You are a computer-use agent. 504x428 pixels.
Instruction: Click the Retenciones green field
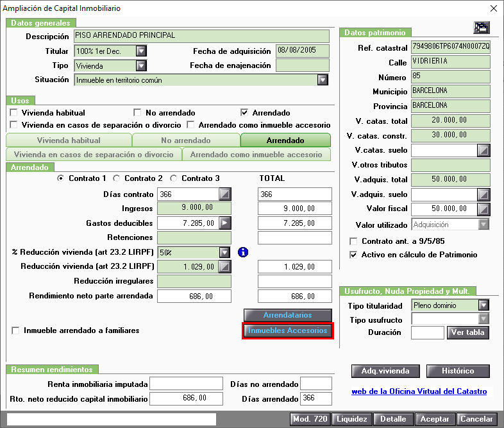[194, 237]
